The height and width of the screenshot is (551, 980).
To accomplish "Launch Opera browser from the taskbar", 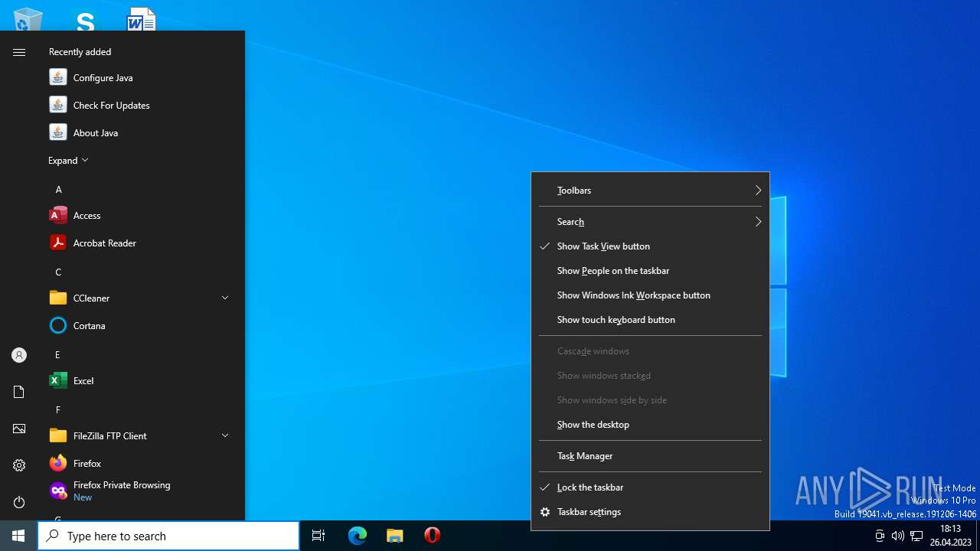I will coord(432,536).
